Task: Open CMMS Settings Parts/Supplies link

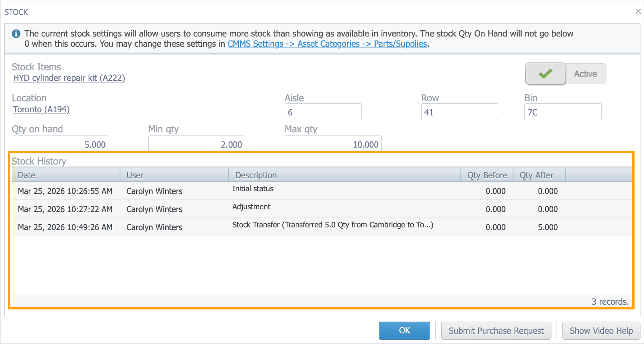Action: [327, 44]
